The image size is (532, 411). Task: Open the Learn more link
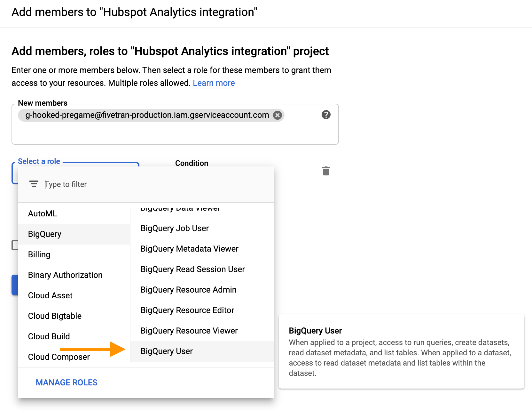(x=214, y=83)
